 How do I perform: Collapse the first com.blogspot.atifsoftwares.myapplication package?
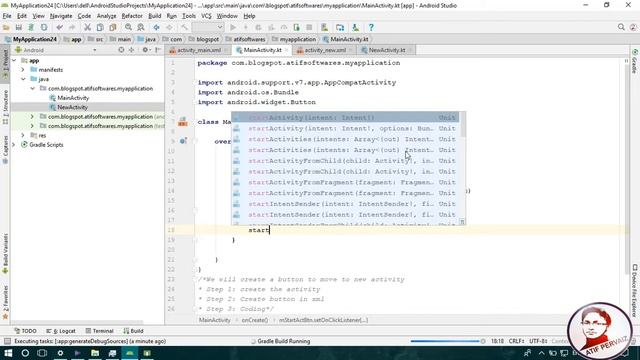click(x=32, y=89)
